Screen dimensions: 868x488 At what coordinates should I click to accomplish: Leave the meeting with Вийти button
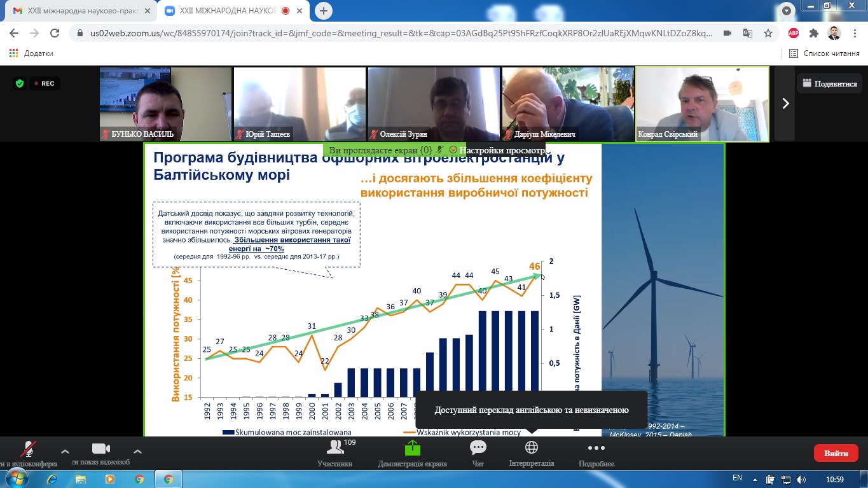click(x=836, y=453)
